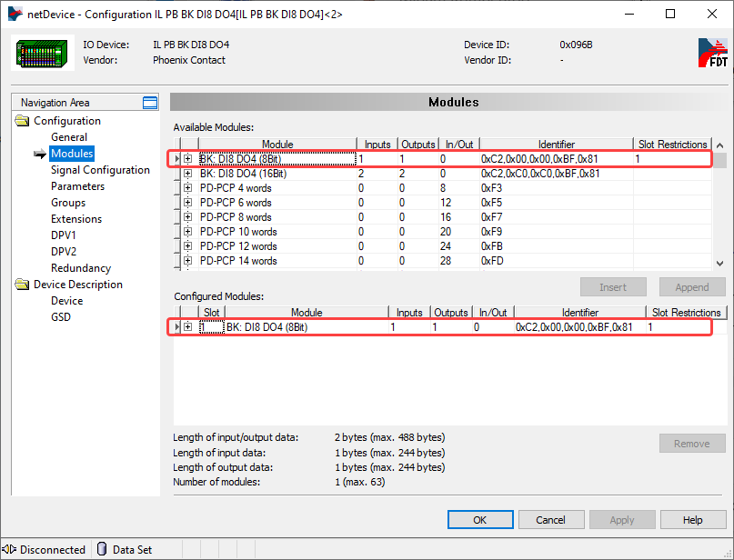Click the FDT logo icon
734x560 pixels.
[713, 53]
